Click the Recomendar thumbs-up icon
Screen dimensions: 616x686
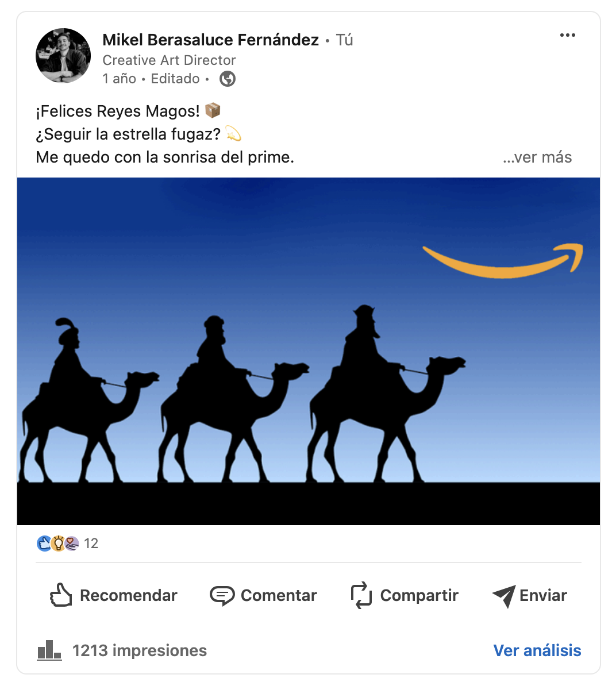(60, 595)
